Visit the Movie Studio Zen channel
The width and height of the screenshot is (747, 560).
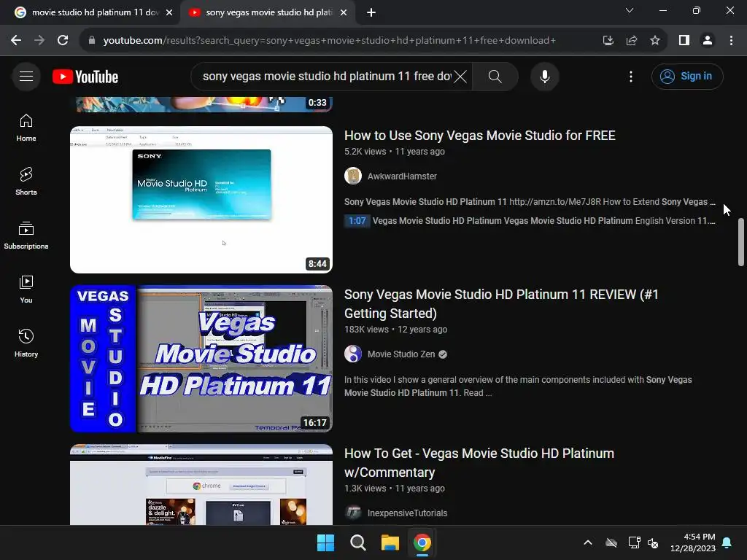401,354
